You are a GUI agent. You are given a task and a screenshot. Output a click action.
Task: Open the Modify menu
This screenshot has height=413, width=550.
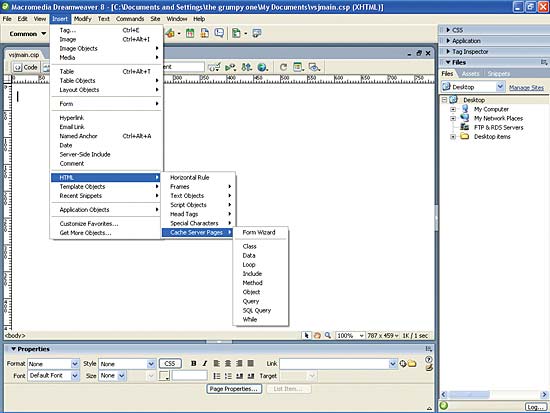(82, 19)
